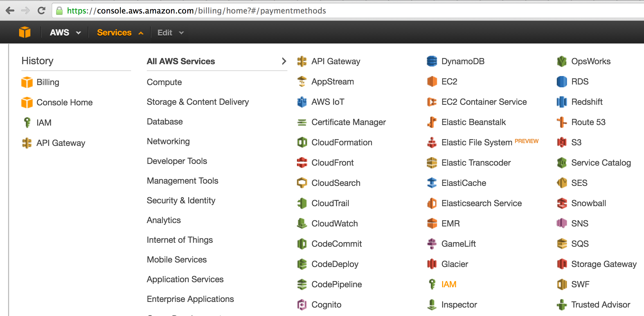
Task: Open Application Services category
Action: (x=185, y=279)
